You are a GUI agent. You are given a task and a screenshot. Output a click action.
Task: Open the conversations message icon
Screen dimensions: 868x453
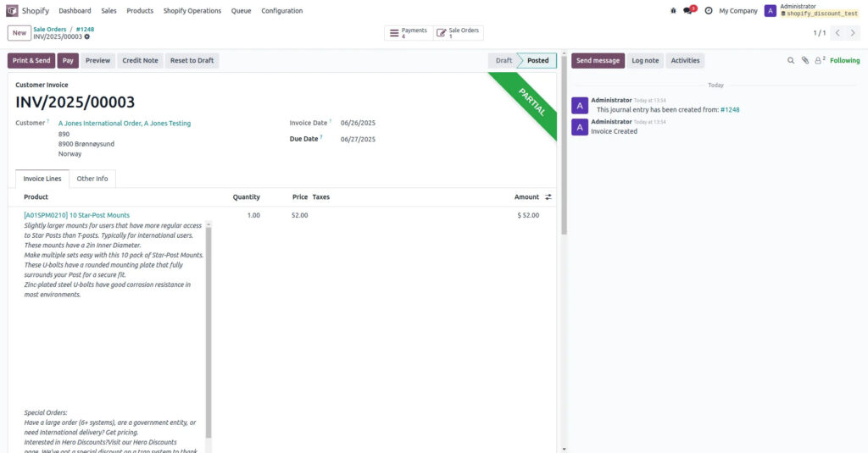688,11
